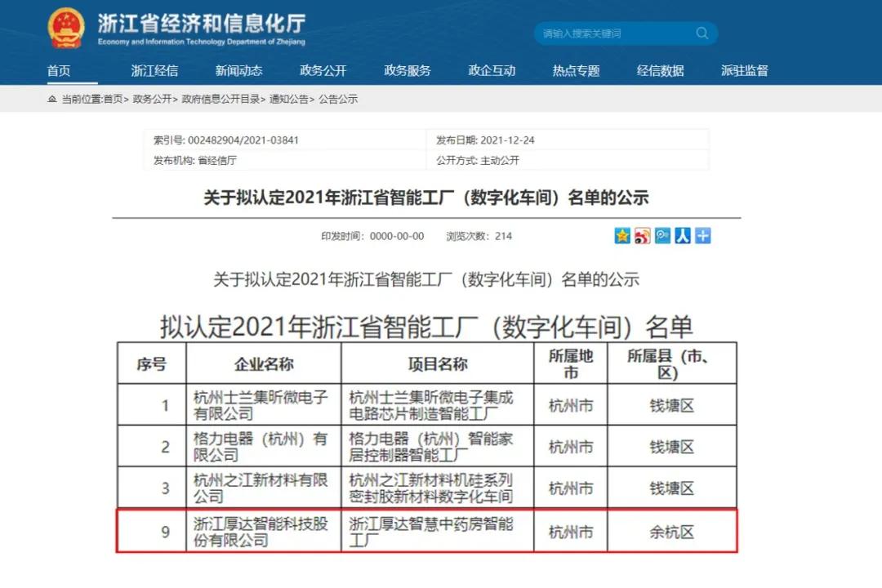882x588 pixels.
Task: Open the 政务服务 navigation item
Action: pyautogui.click(x=408, y=70)
